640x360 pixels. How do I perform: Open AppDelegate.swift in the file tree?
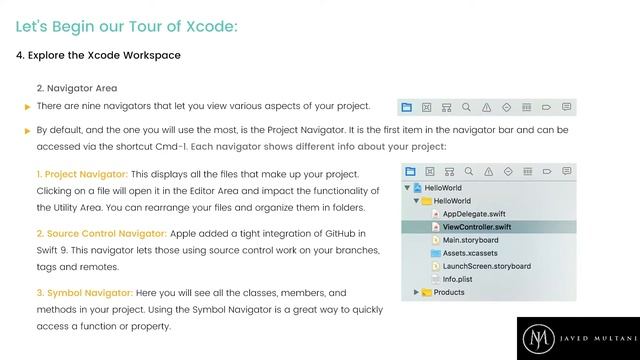(489, 214)
